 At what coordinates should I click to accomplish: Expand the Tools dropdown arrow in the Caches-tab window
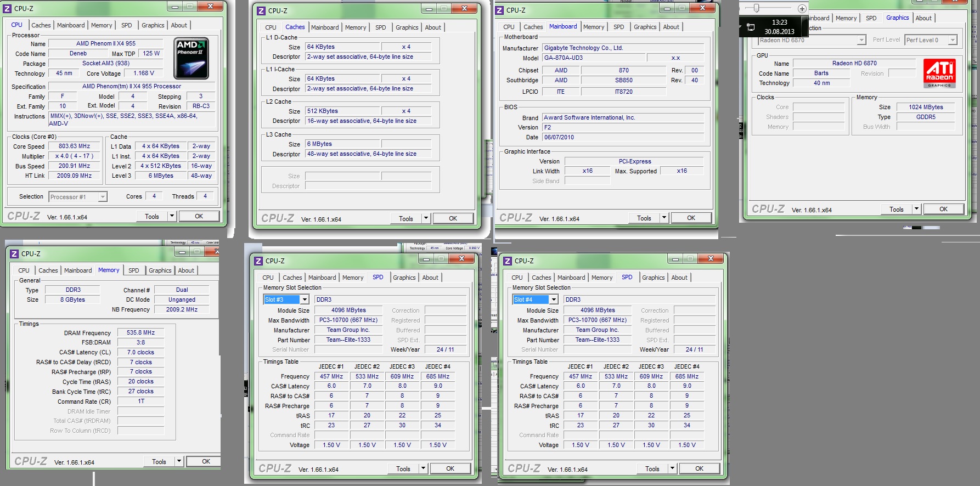[x=426, y=218]
